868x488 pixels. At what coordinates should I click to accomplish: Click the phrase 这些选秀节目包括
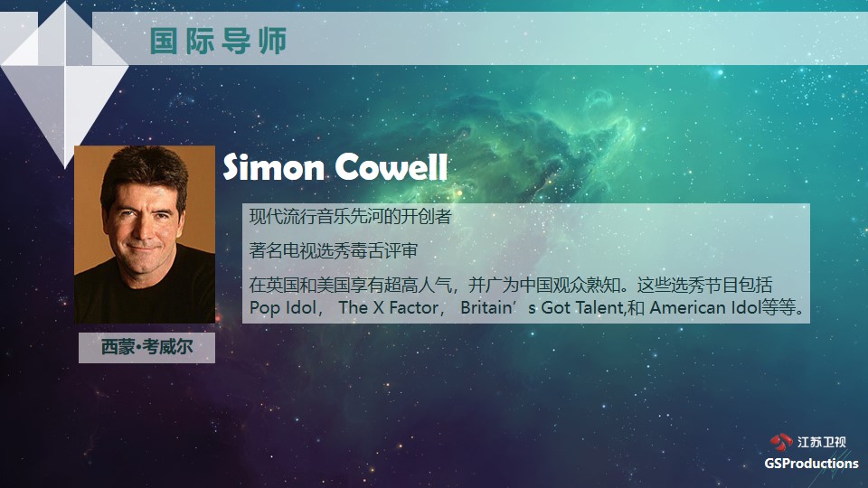click(x=704, y=285)
